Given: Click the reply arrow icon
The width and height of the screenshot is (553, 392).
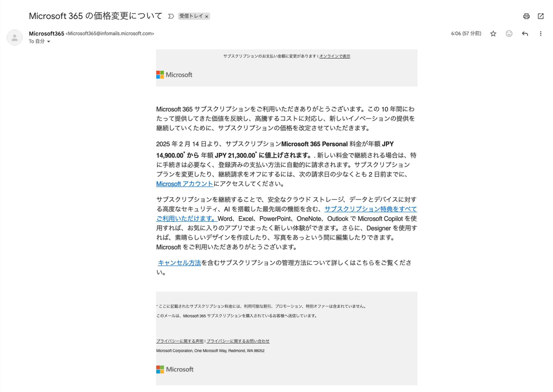Looking at the screenshot, I should pyautogui.click(x=525, y=33).
